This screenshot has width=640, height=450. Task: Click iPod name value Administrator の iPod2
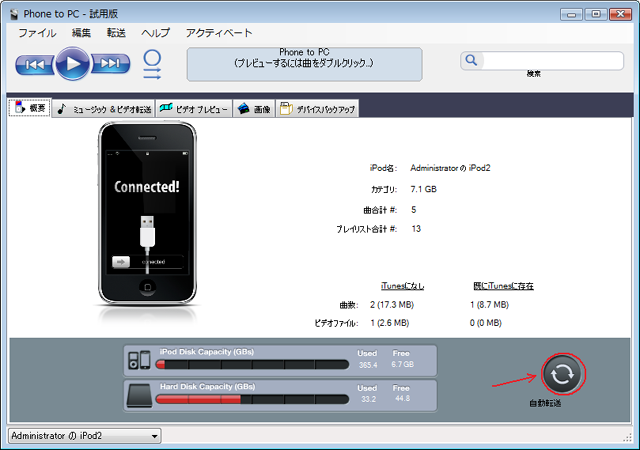click(450, 168)
